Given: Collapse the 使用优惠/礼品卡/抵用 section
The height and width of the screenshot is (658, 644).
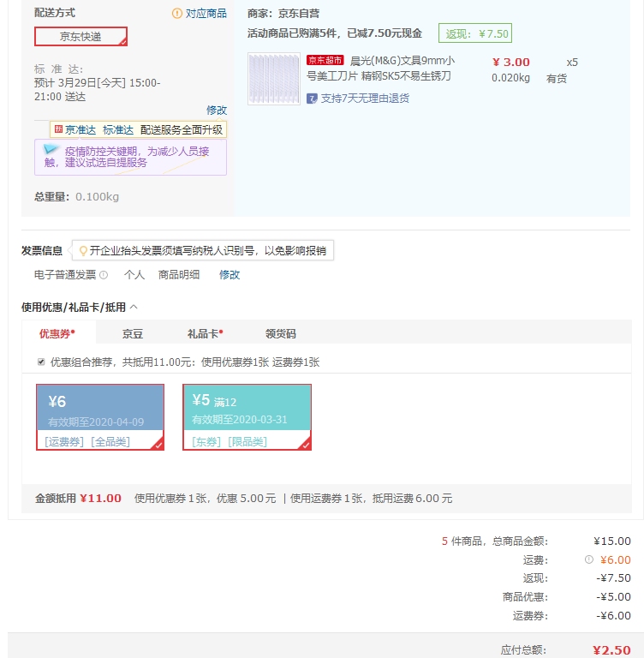Looking at the screenshot, I should click(x=134, y=308).
